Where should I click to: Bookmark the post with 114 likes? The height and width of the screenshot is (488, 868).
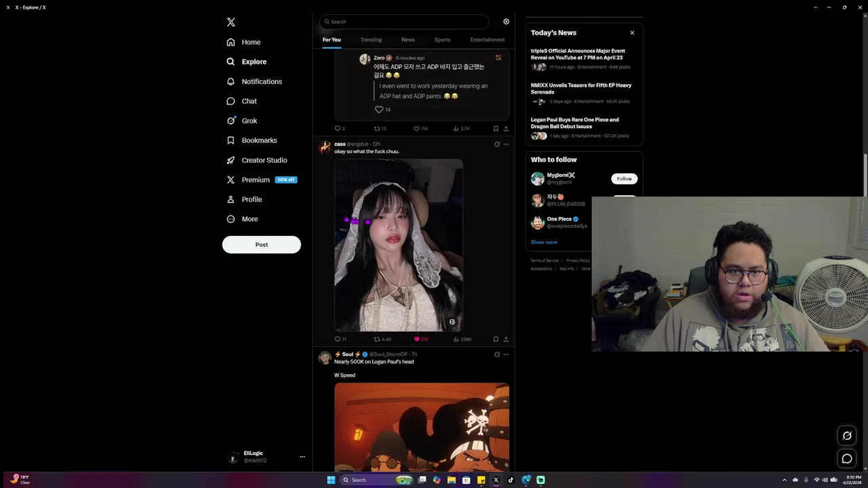coord(496,128)
